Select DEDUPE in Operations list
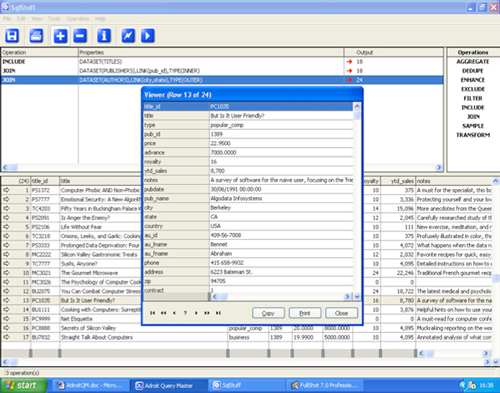Image resolution: width=500 pixels, height=393 pixels. click(473, 71)
